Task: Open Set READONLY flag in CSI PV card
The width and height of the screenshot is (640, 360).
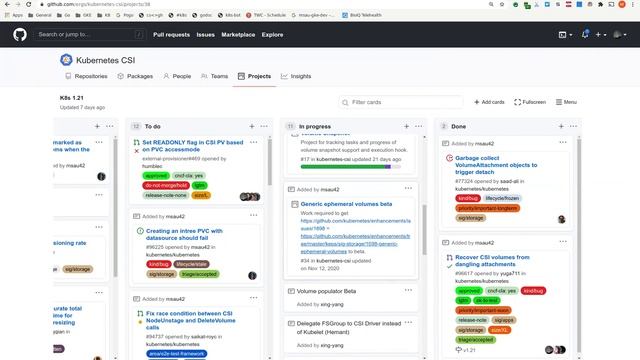Action: [193, 146]
